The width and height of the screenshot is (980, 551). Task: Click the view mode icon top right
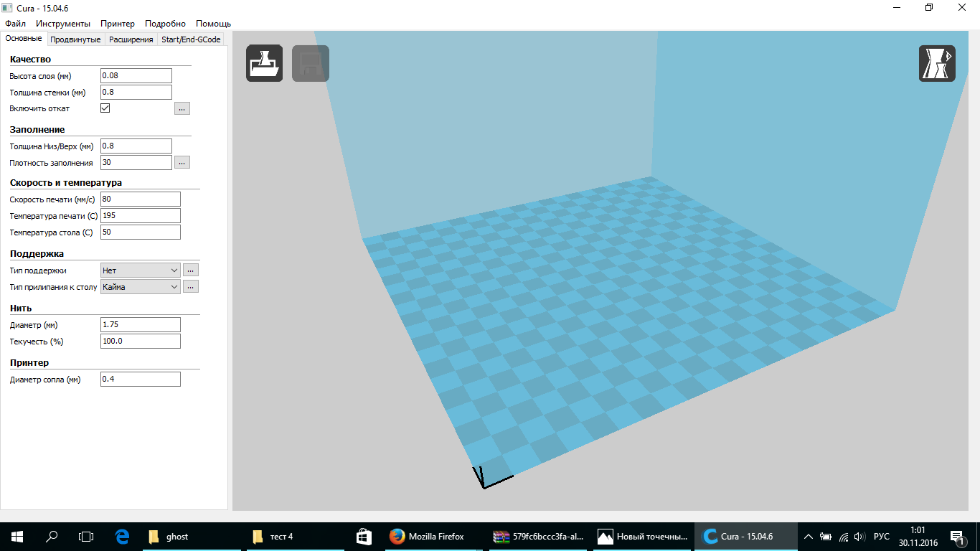(937, 63)
